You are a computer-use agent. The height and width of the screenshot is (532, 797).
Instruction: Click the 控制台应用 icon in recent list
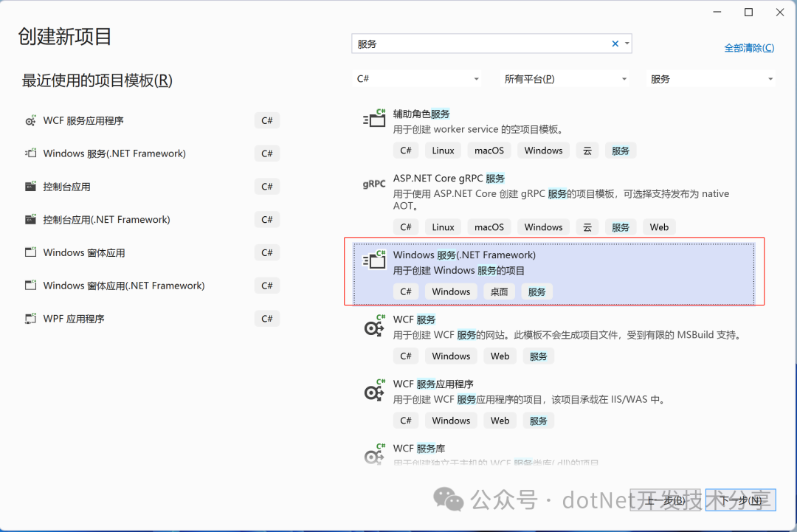click(x=30, y=187)
